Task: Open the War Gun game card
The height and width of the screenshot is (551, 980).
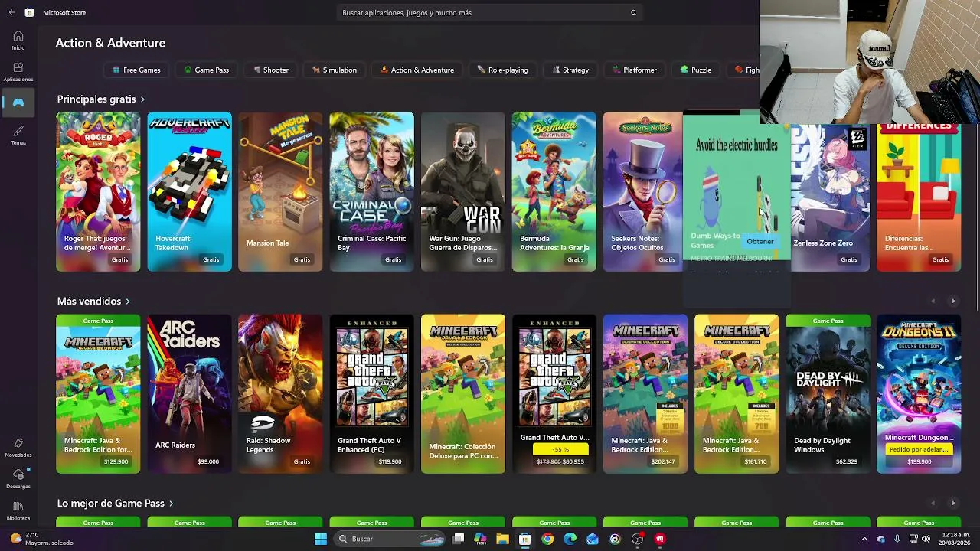Action: (x=462, y=191)
